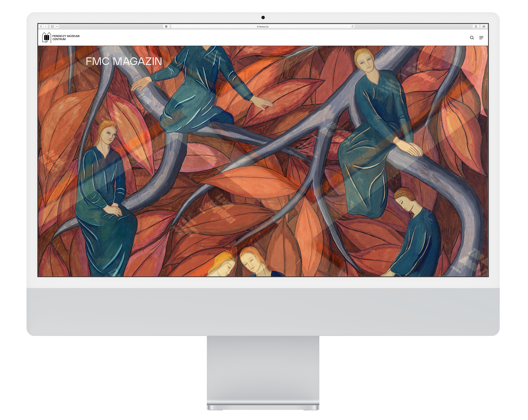The height and width of the screenshot is (420, 528).
Task: Open the Safari share menu
Action: click(x=476, y=26)
